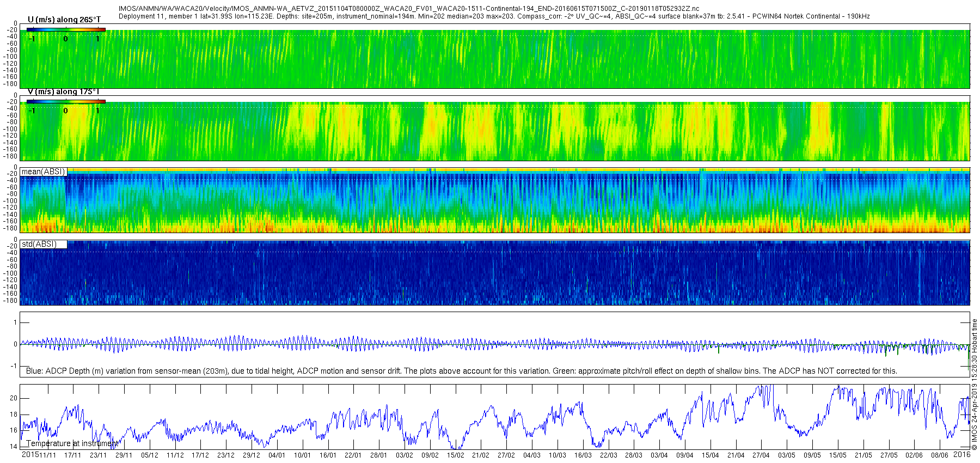Viewport: 980px width, 463px height.
Task: Select the 'U (m/s) along 265°T' panel title
Action: [x=64, y=20]
